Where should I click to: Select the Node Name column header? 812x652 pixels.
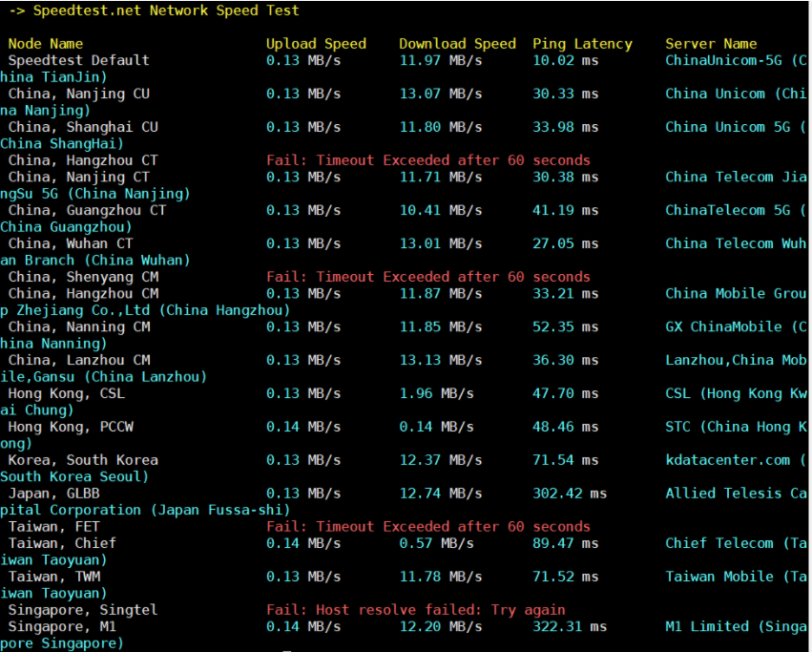click(x=46, y=44)
